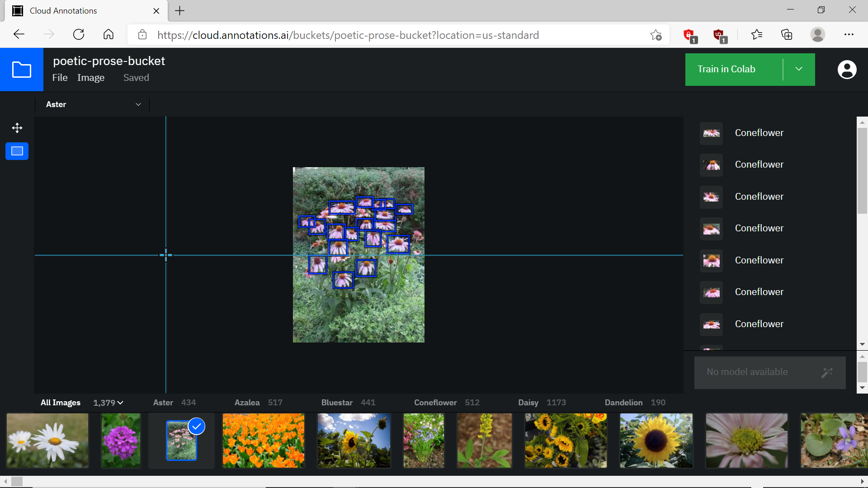Open browser settings and more menu
868x488 pixels.
point(849,35)
